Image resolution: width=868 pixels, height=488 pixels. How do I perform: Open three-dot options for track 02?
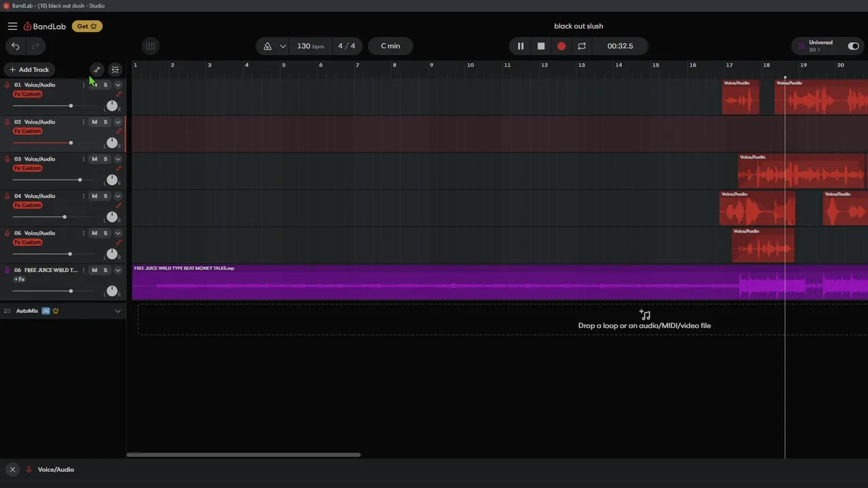tap(83, 122)
